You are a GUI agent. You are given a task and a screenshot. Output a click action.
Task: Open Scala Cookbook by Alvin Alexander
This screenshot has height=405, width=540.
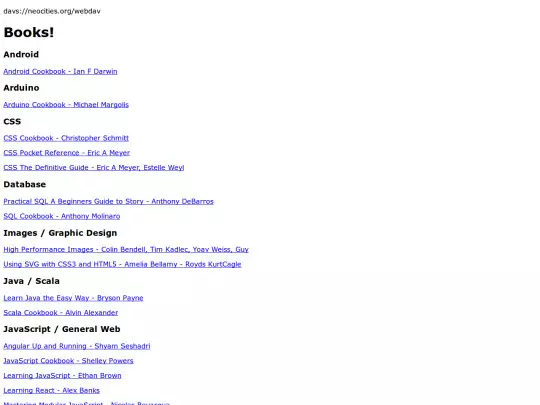pos(61,313)
